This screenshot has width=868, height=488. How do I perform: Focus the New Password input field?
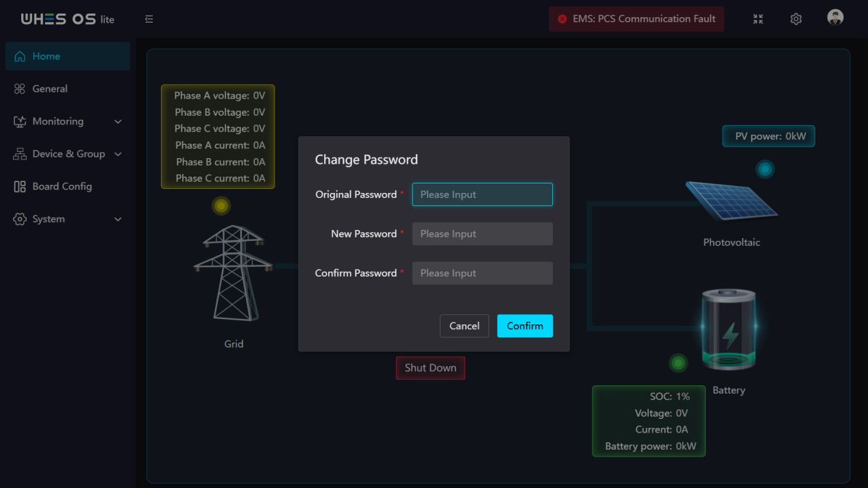tap(482, 234)
